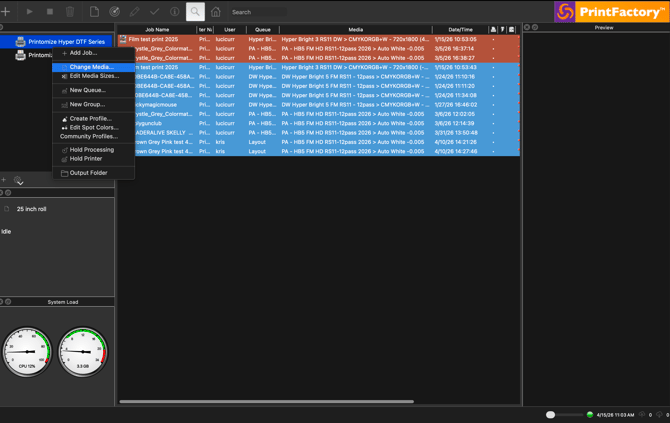Choose Edit Spot Colors... menu entry
This screenshot has width=670, height=423.
tap(94, 127)
